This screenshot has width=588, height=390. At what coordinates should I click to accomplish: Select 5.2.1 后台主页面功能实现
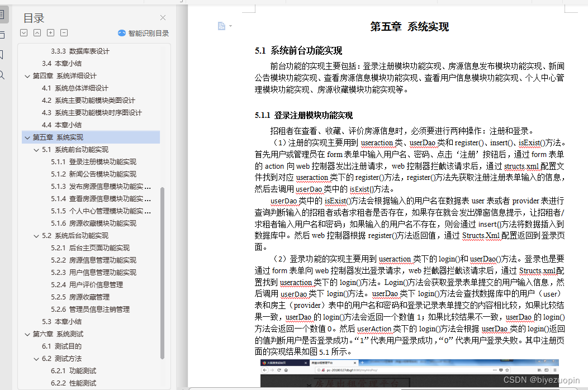[x=91, y=248]
